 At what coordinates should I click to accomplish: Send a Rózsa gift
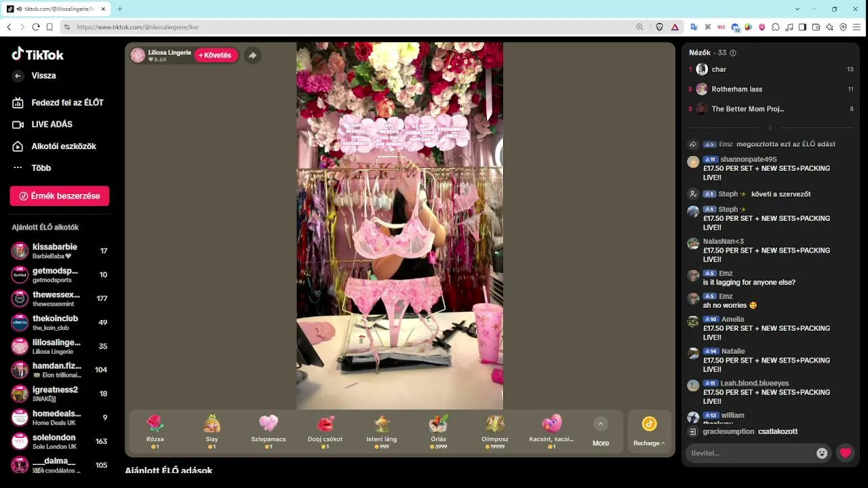click(x=155, y=432)
